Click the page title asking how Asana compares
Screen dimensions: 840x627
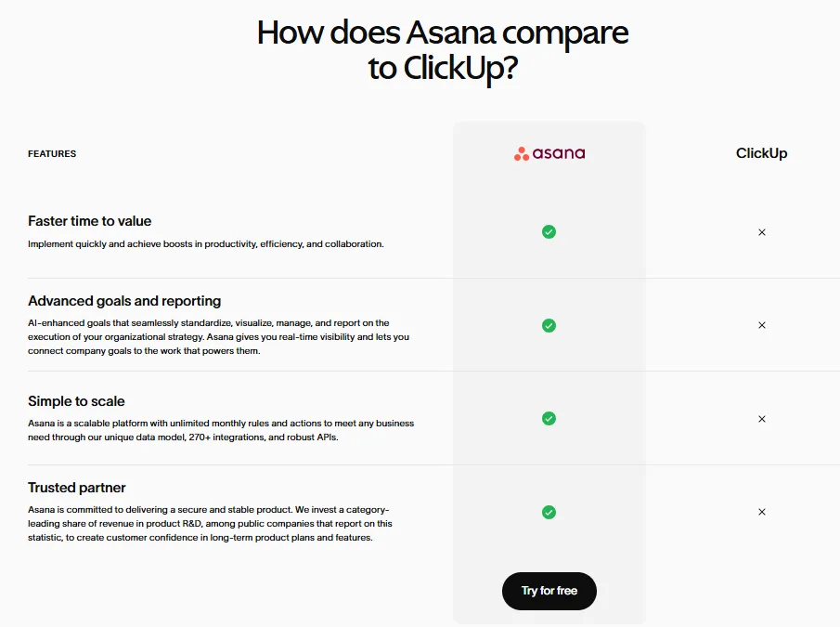point(443,51)
